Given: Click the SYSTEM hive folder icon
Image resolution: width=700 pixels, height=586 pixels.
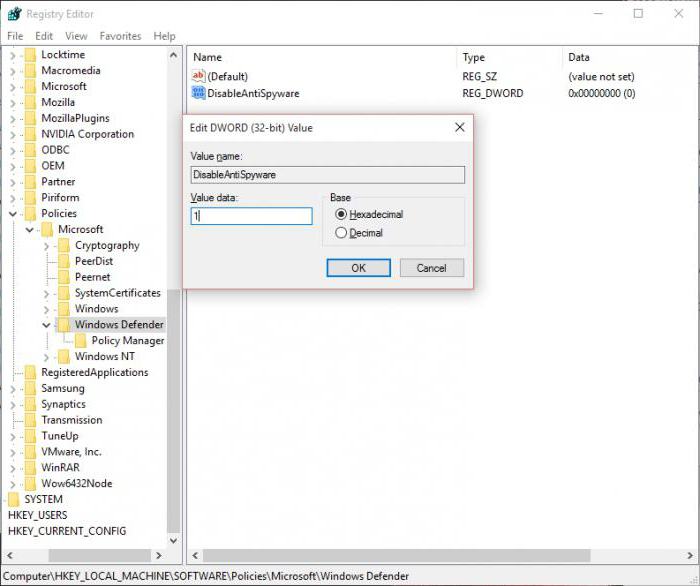Looking at the screenshot, I should [14, 499].
